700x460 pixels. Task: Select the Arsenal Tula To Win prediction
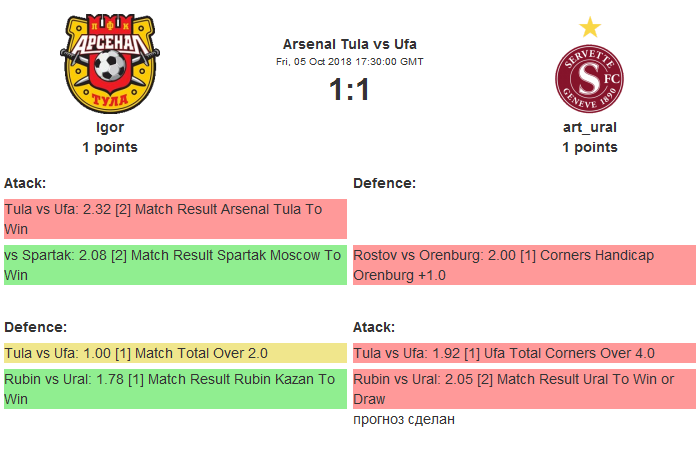(175, 219)
